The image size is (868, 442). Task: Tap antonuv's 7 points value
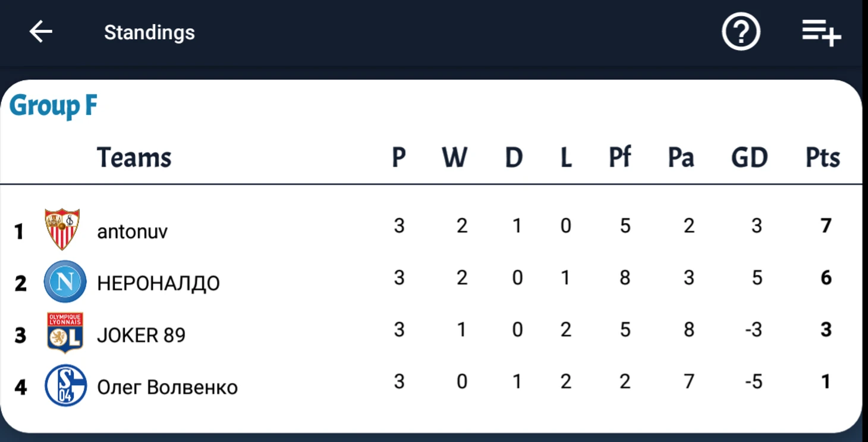[x=826, y=225]
